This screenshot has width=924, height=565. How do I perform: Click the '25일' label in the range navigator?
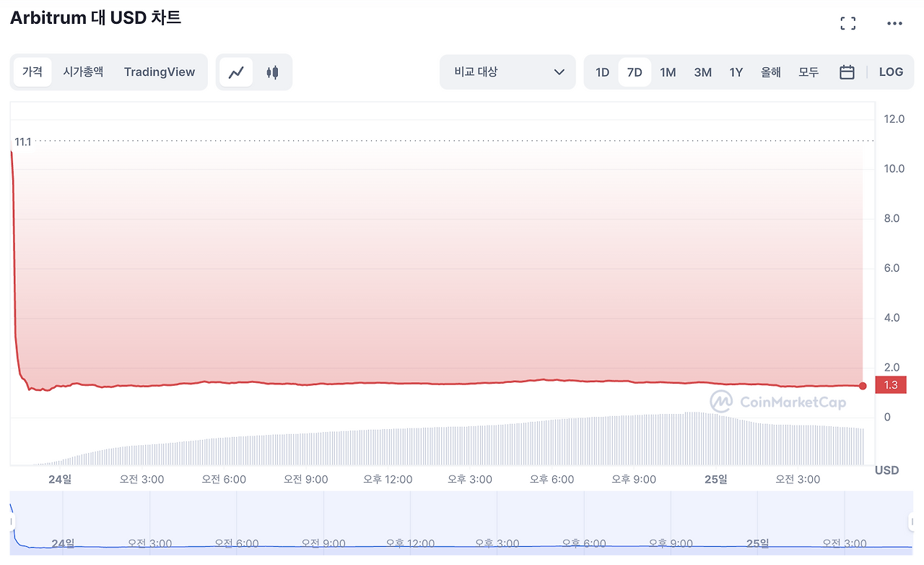point(758,543)
